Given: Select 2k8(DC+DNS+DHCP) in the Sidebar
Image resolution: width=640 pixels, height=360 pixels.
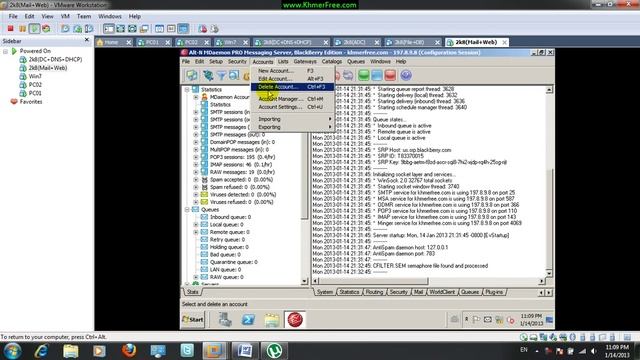Looking at the screenshot, I should tap(55, 60).
